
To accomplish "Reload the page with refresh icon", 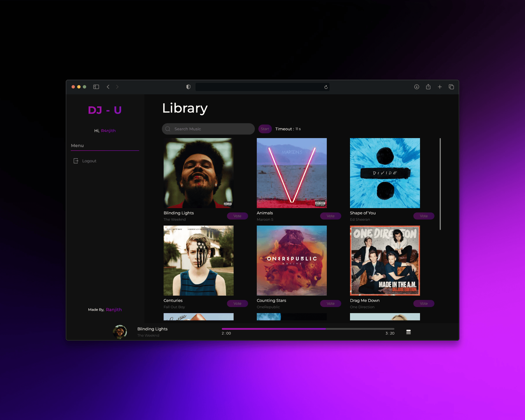I will [x=326, y=87].
